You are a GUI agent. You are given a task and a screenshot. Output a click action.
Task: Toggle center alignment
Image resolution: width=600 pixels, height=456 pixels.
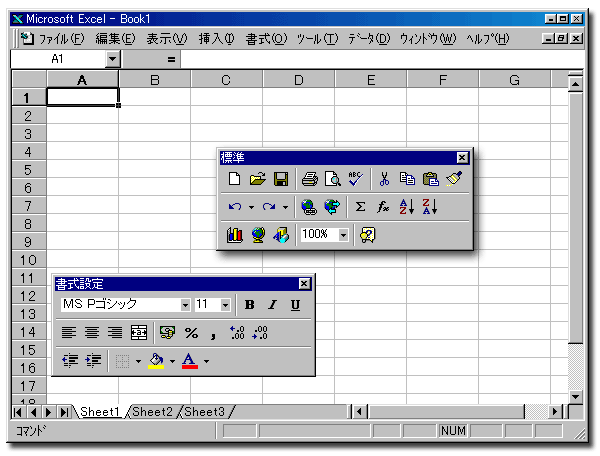[92, 332]
